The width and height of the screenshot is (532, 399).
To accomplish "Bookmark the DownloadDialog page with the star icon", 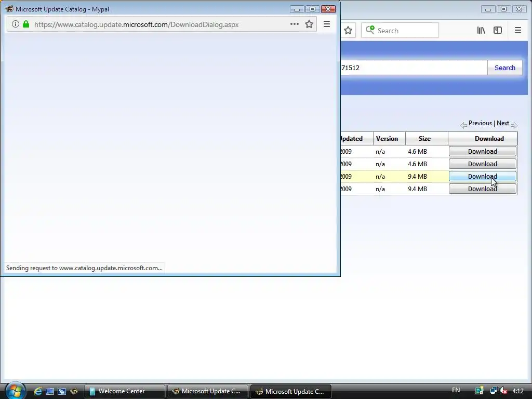I will (x=309, y=24).
